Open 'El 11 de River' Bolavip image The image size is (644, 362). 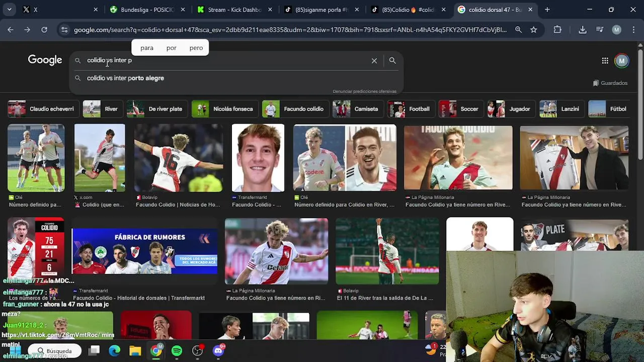(x=387, y=251)
